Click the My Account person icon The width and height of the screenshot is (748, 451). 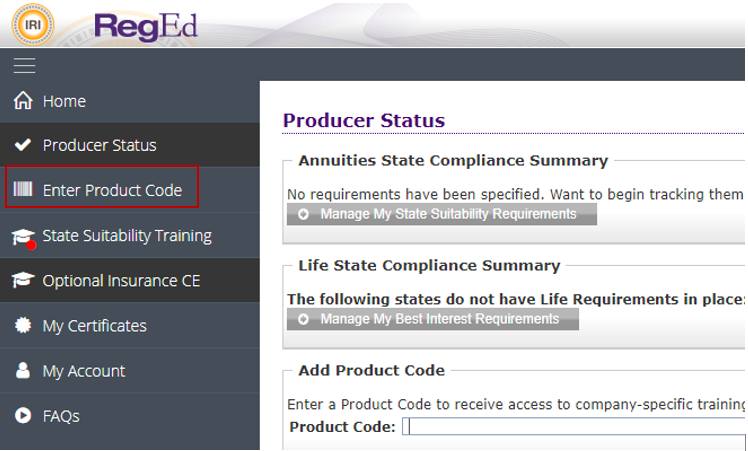point(23,371)
